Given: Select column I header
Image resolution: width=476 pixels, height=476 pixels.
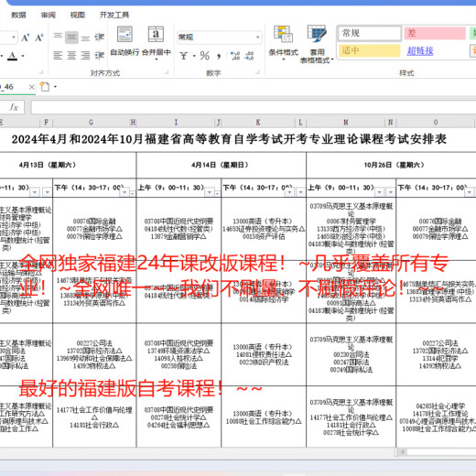Looking at the screenshot, I should click(176, 123).
